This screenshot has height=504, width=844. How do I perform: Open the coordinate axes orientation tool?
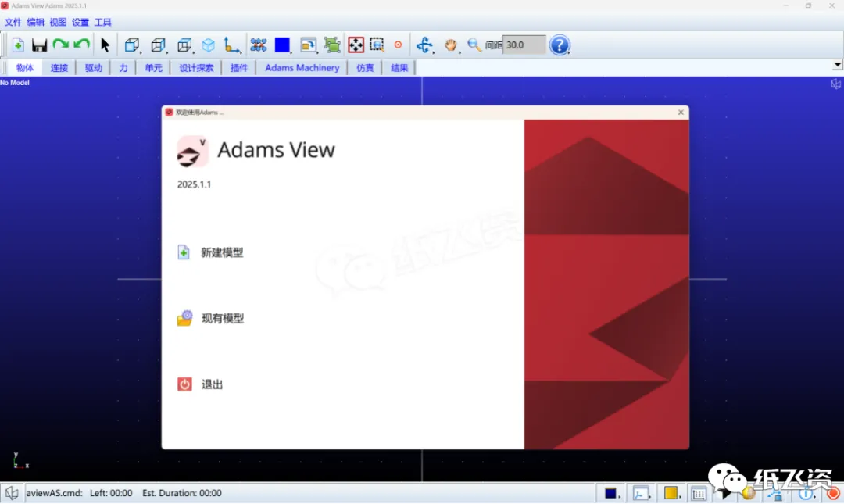click(x=232, y=45)
